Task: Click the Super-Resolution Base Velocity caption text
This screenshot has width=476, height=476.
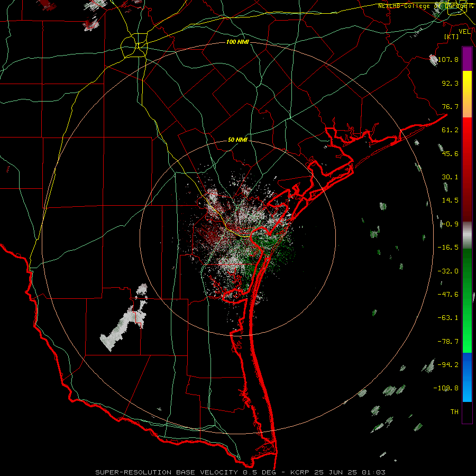Action: (x=241, y=472)
